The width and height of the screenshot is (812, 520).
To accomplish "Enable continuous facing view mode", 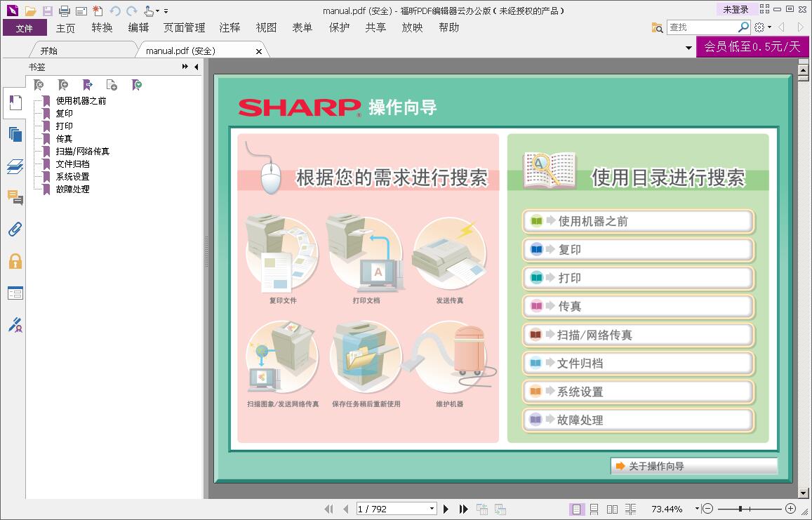I will 630,509.
